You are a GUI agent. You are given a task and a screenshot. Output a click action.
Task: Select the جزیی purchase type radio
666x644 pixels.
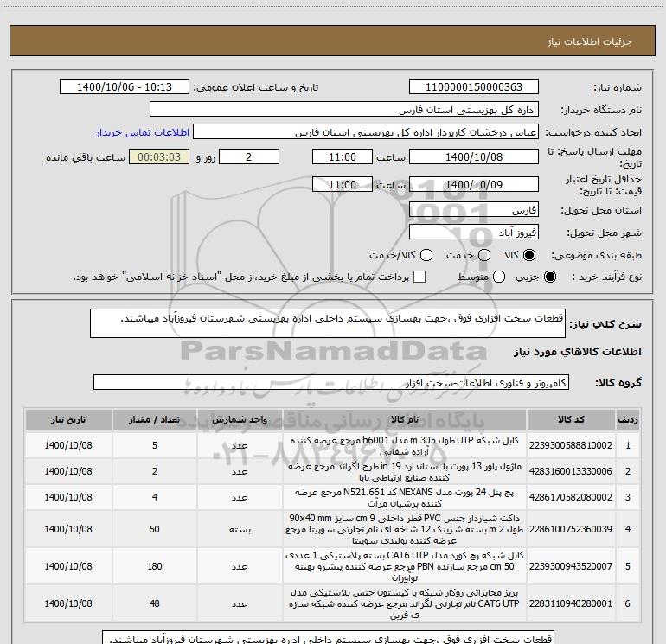[x=550, y=277]
